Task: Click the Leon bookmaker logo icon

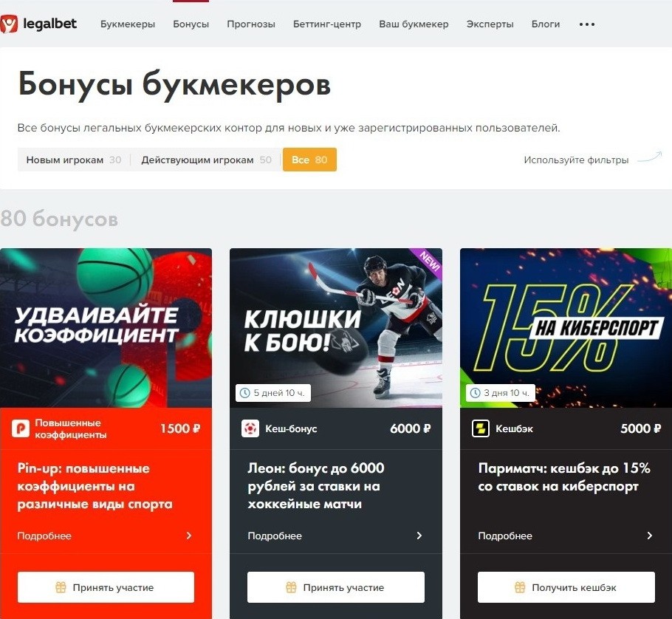Action: [x=250, y=428]
